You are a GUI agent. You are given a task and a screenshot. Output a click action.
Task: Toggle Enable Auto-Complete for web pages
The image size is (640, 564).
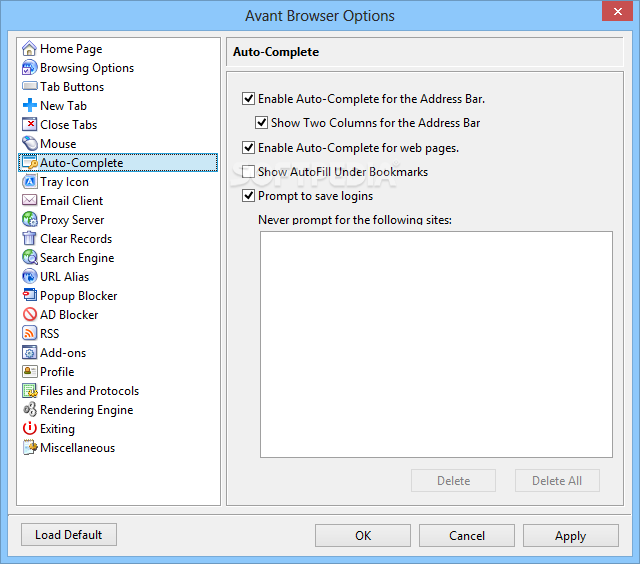click(248, 147)
